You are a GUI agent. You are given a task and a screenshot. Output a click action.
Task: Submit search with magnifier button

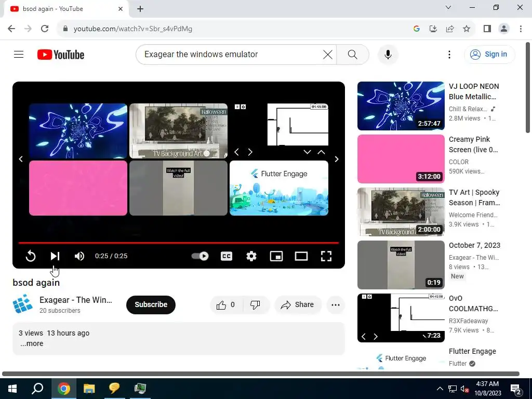353,54
